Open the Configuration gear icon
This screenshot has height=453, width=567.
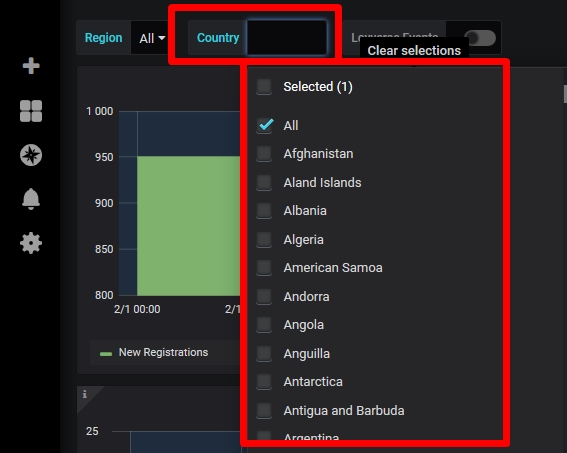click(31, 243)
